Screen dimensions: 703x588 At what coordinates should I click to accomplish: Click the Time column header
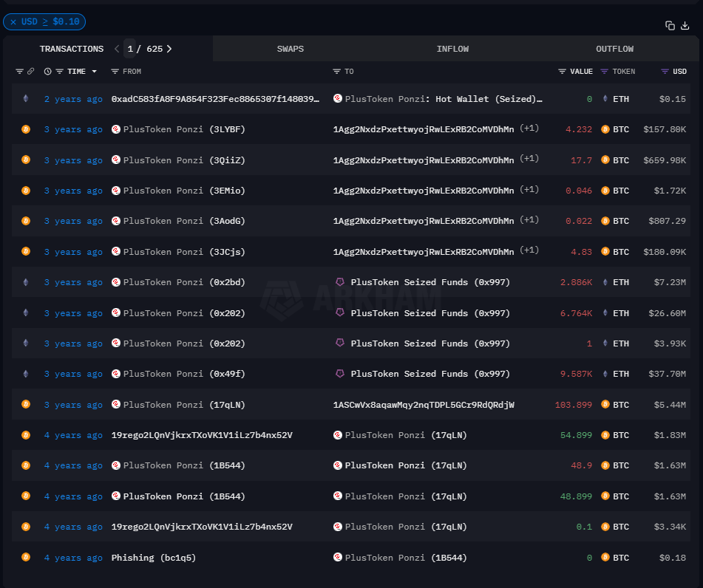point(76,71)
